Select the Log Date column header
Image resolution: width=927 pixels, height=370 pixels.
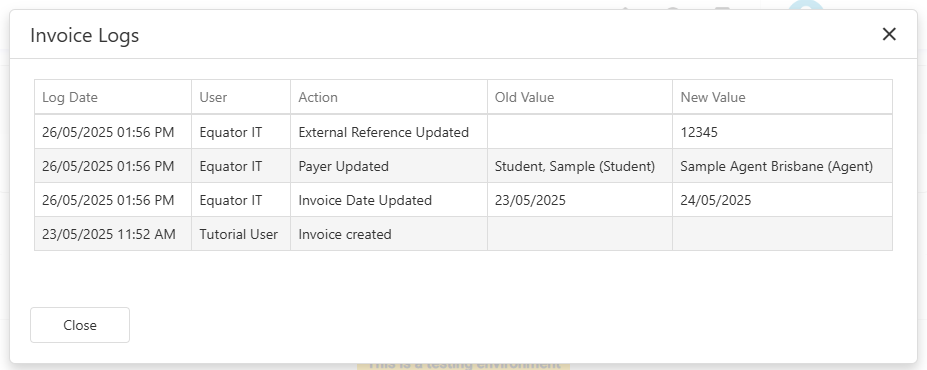113,97
